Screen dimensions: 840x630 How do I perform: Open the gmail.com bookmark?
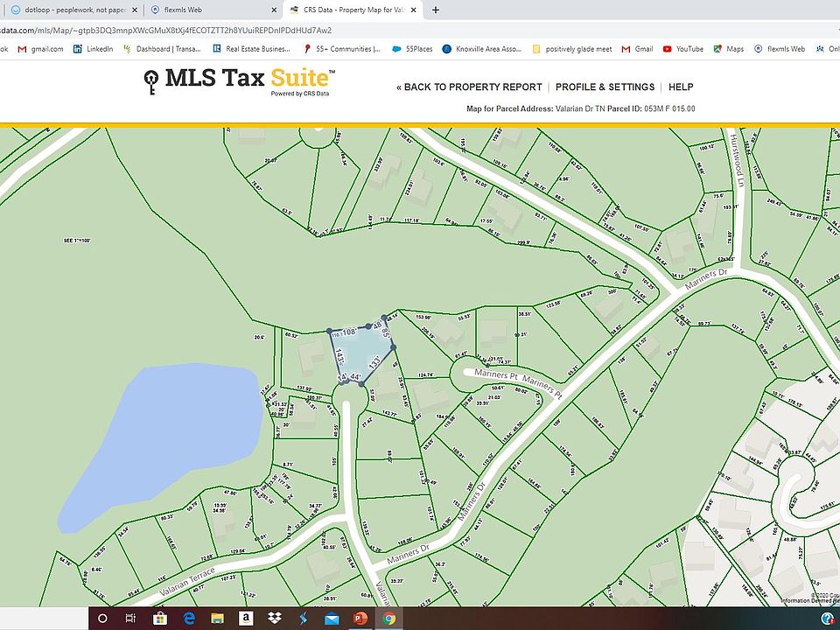pyautogui.click(x=40, y=49)
